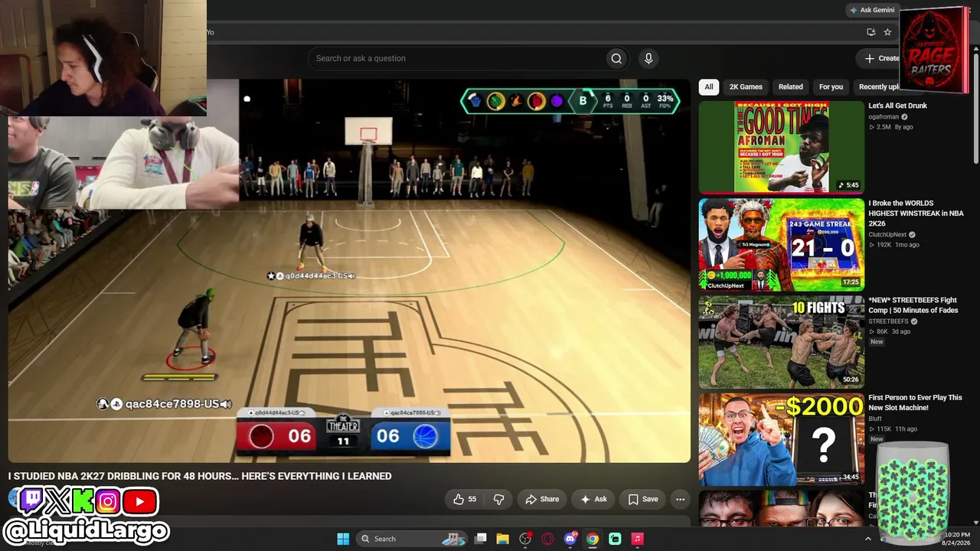
Task: Open the Bluff channel link
Action: point(876,419)
